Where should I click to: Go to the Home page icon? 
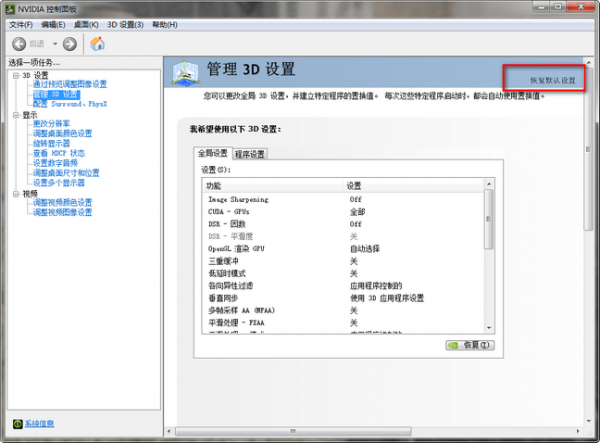(x=98, y=44)
